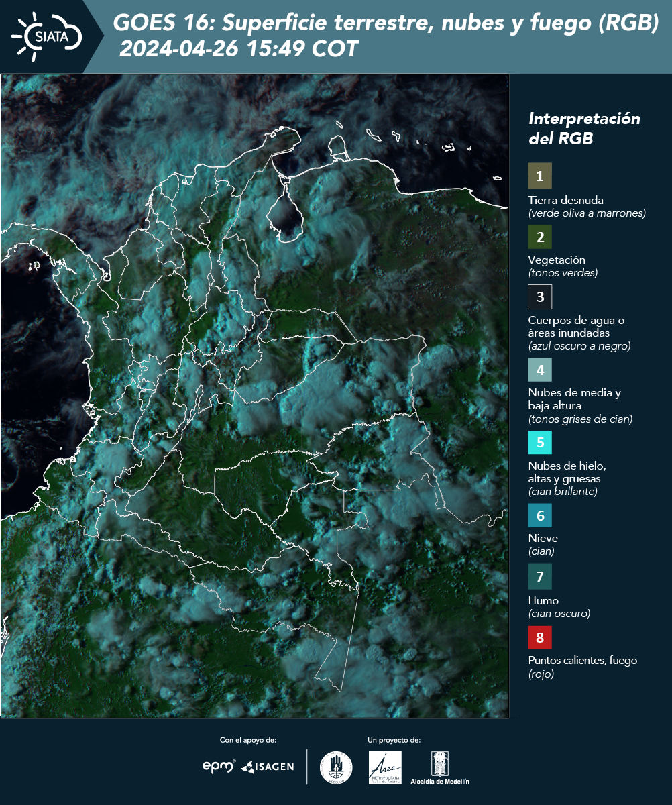The width and height of the screenshot is (672, 805).
Task: Click the "Nubes de media y baja altura" label
Action: (575, 399)
